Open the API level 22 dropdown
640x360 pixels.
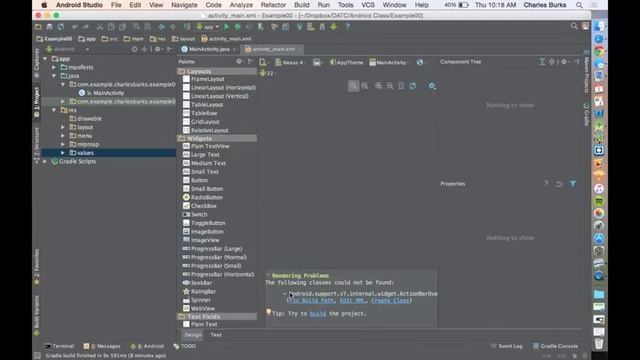pos(267,73)
